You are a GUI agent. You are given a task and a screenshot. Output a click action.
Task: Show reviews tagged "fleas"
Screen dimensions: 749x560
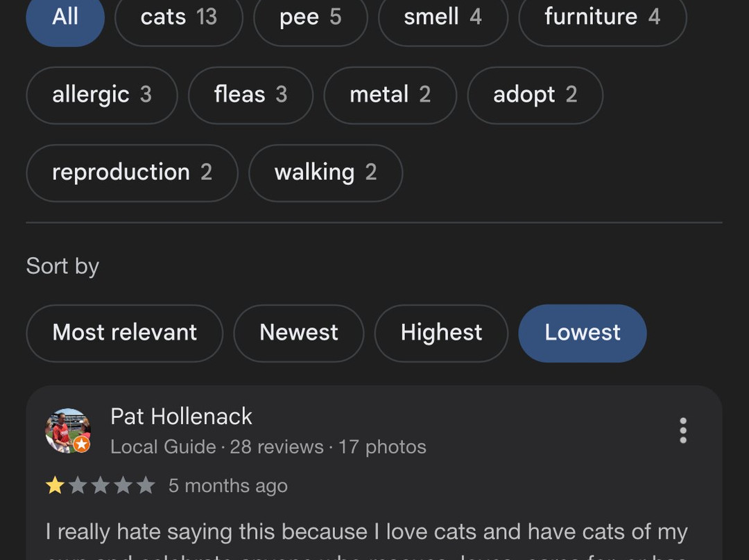coord(250,95)
